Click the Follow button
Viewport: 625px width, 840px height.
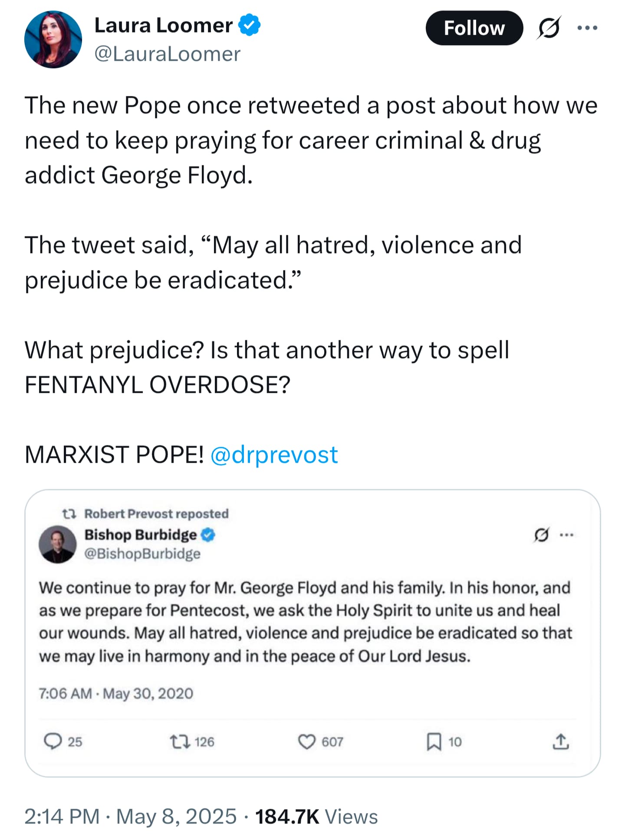pyautogui.click(x=474, y=28)
